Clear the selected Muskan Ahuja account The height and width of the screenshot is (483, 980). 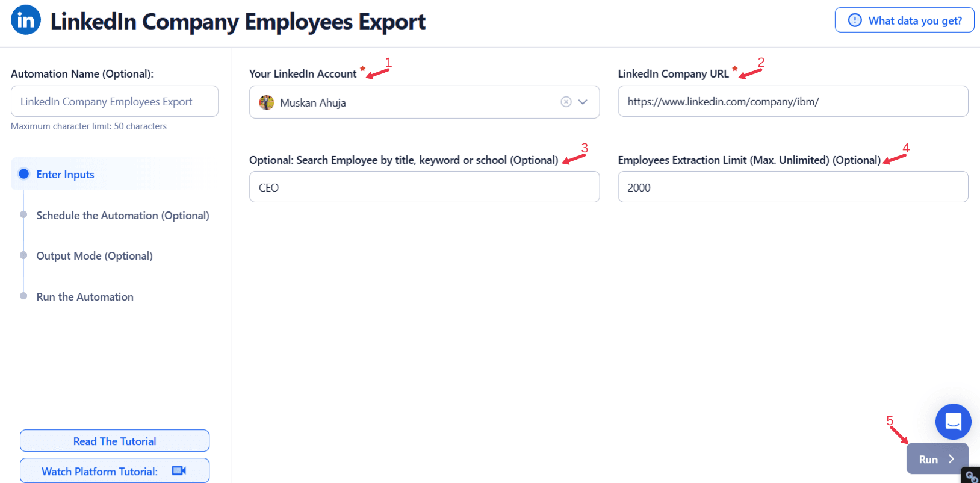point(566,102)
